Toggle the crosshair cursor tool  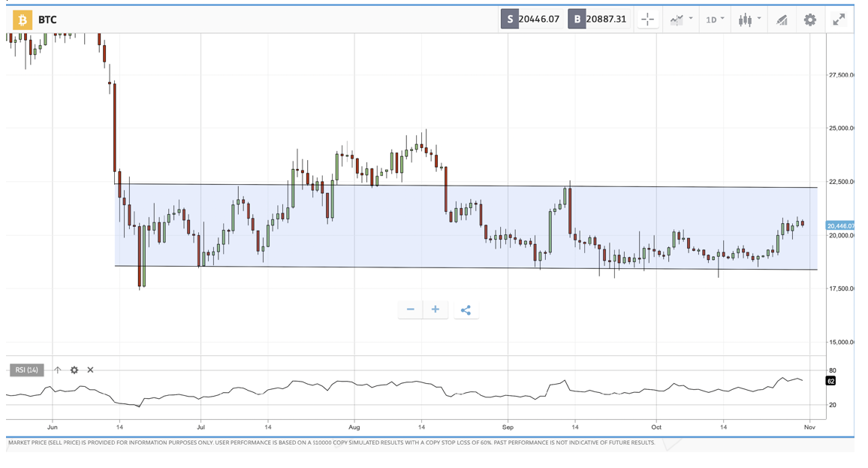click(648, 20)
